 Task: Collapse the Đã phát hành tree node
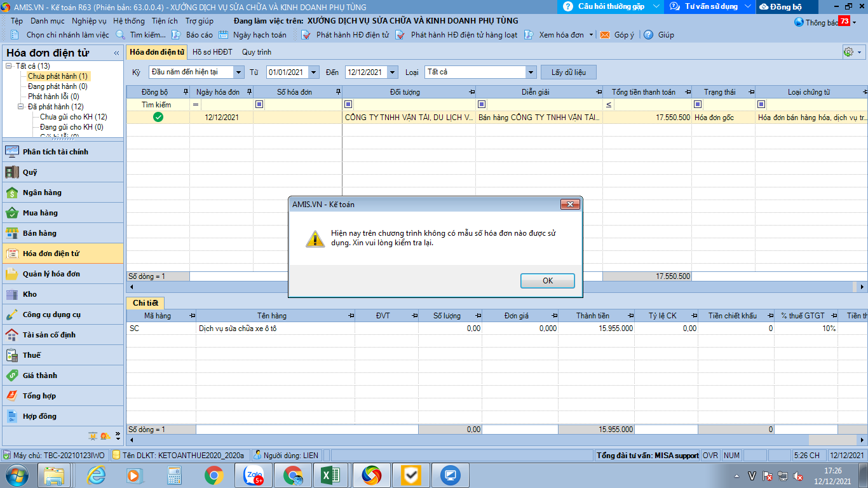pos(21,107)
